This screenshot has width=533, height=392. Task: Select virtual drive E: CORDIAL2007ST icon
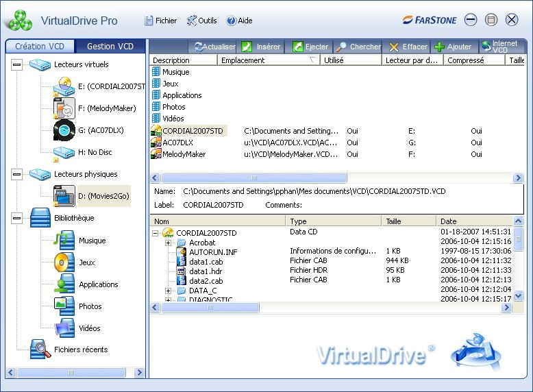pos(64,87)
